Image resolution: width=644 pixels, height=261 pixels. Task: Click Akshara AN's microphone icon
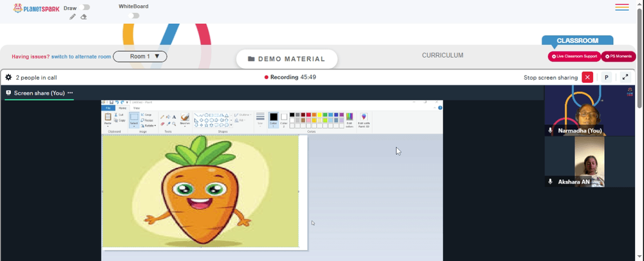tap(551, 181)
